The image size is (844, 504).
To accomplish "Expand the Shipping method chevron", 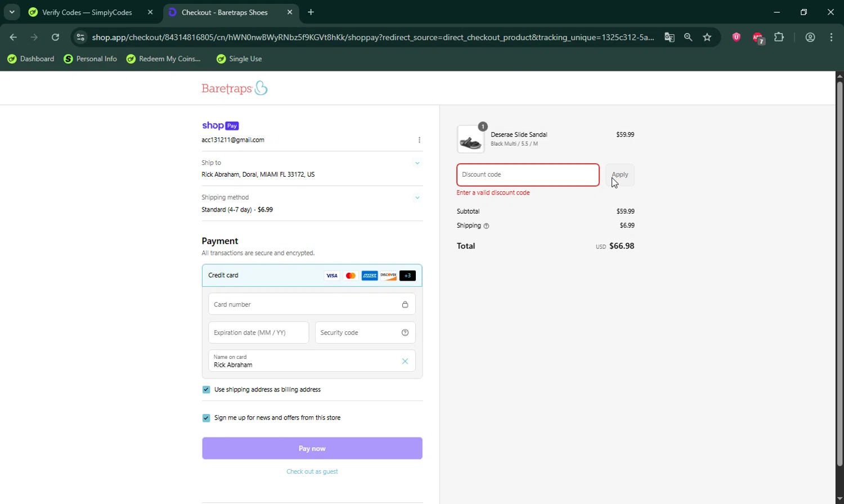I will (x=417, y=197).
